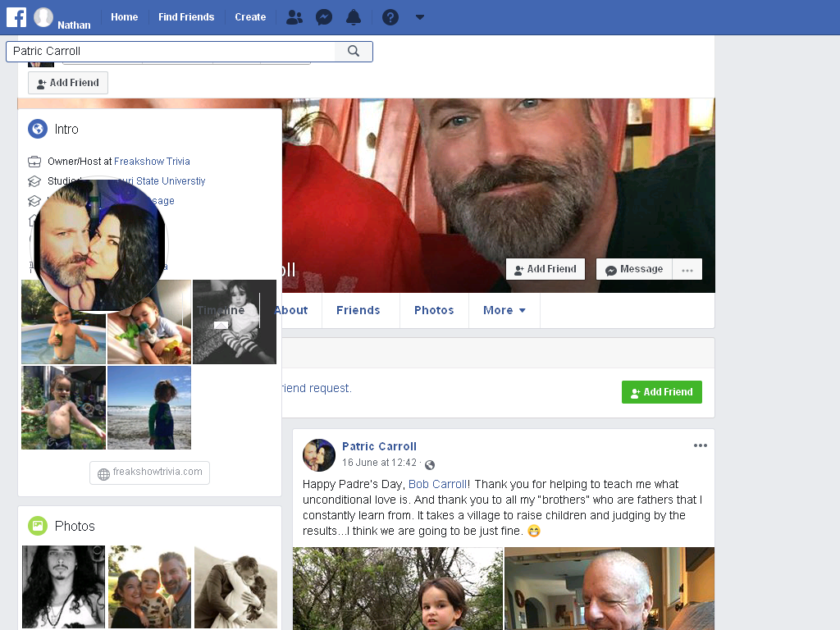This screenshot has width=840, height=630.
Task: Open family of three photo thumbnail
Action: [149, 587]
